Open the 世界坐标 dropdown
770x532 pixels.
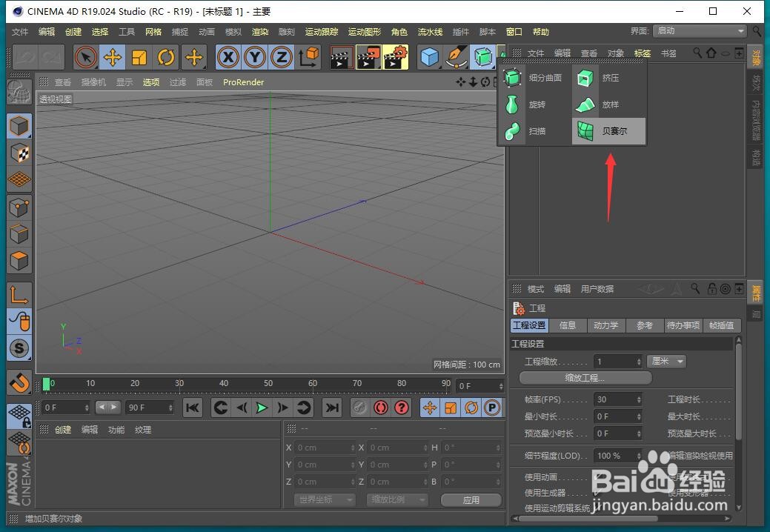[x=324, y=499]
